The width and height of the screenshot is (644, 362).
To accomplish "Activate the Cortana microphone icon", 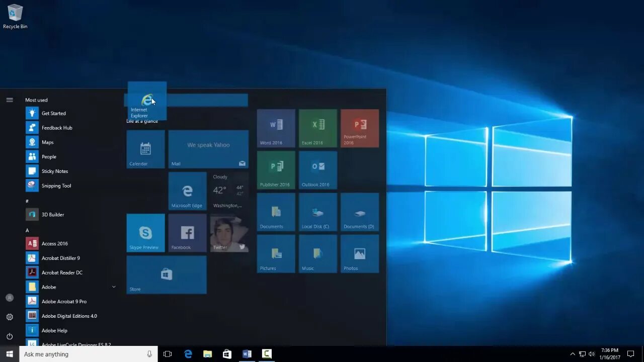I will pyautogui.click(x=149, y=354).
